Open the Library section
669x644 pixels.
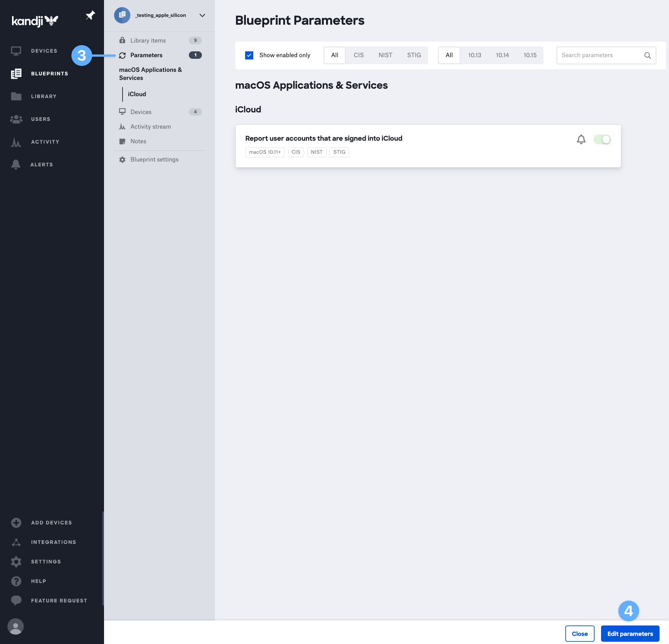(x=44, y=96)
